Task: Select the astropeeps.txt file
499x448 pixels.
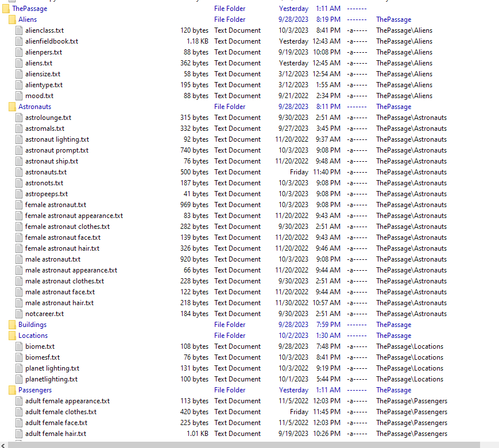Action: click(x=47, y=193)
